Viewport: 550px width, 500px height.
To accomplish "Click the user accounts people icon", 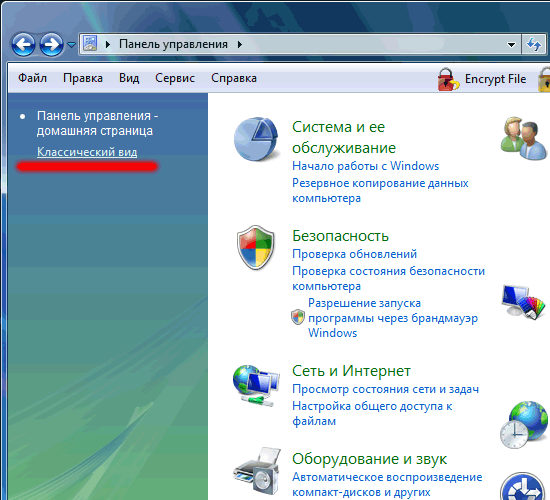I will point(524,139).
